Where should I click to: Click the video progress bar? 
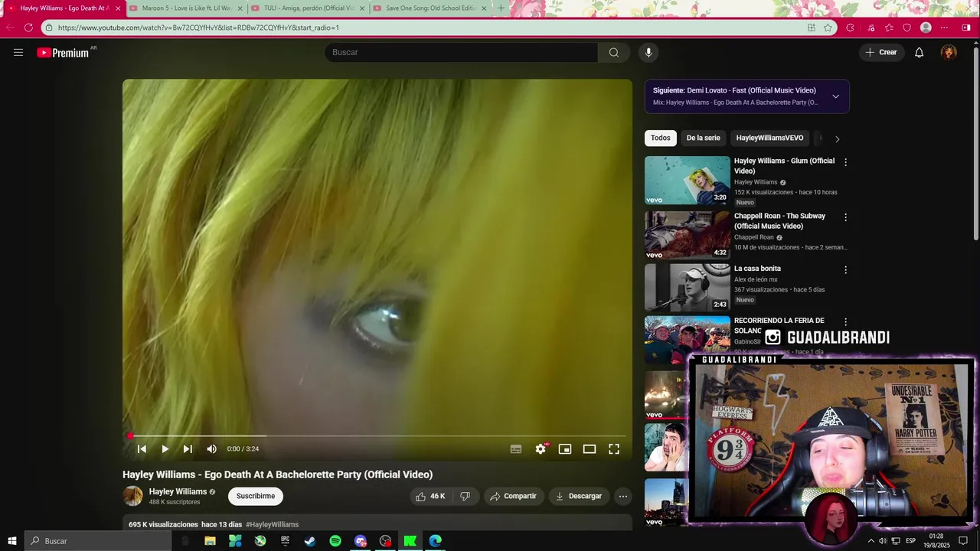coord(377,436)
